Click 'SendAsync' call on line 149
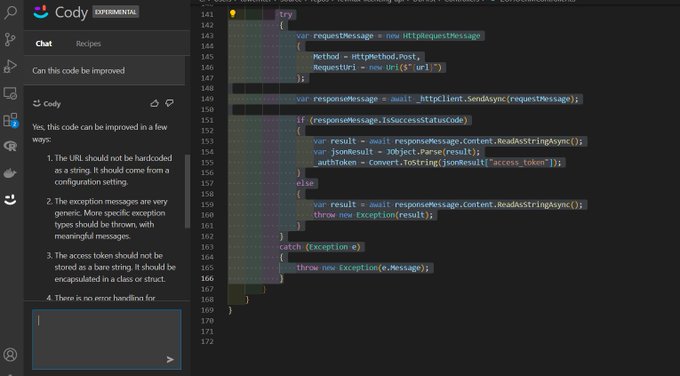 [x=486, y=99]
